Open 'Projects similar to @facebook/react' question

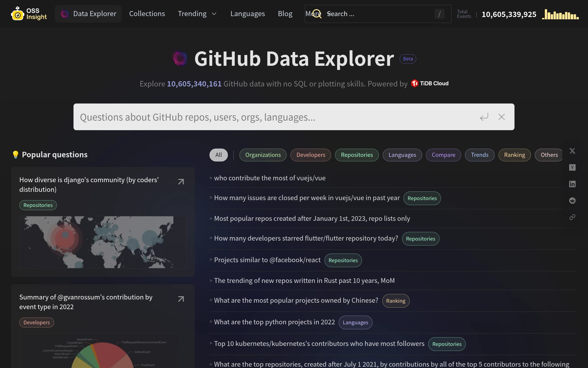tap(267, 260)
